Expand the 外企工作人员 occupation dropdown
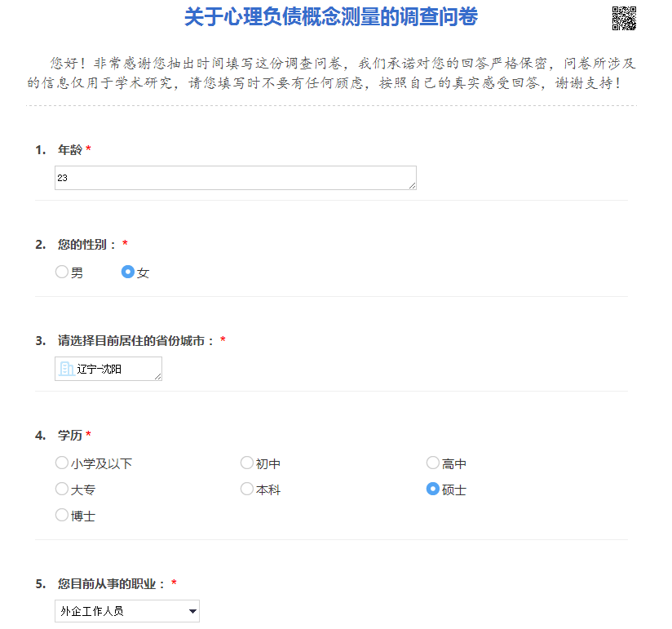The width and height of the screenshot is (672, 629). click(127, 610)
